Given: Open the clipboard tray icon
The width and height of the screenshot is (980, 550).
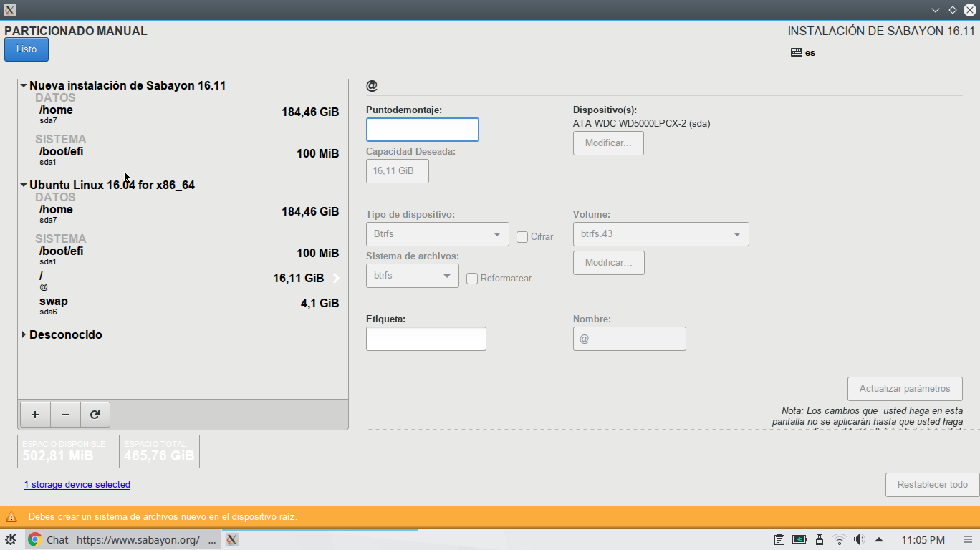Looking at the screenshot, I should [779, 539].
